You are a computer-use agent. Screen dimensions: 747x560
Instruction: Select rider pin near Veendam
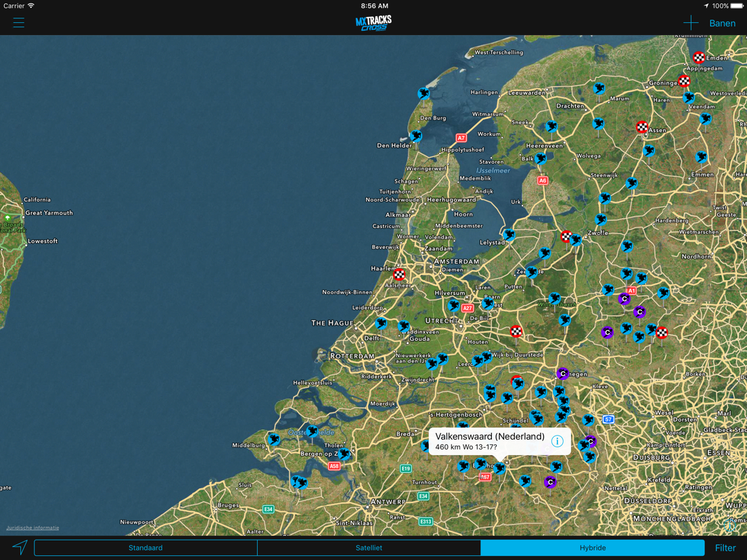(688, 97)
